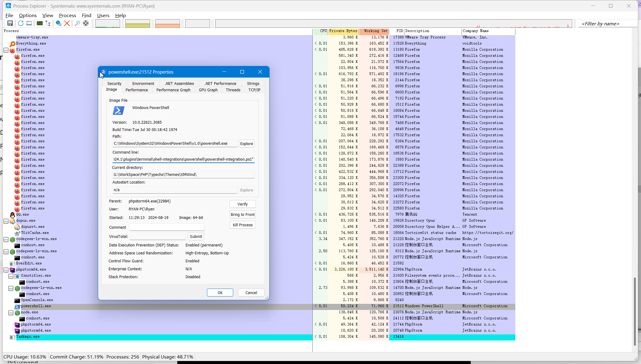Click the EverEdit.exe icon

point(13,264)
